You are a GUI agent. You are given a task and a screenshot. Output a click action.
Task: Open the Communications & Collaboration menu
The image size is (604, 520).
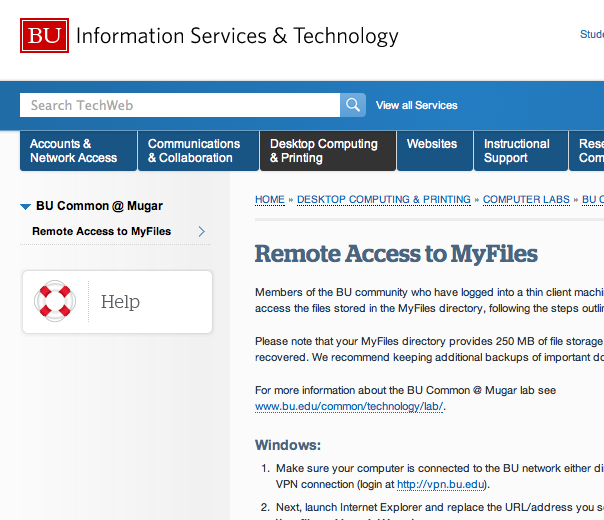pyautogui.click(x=198, y=151)
